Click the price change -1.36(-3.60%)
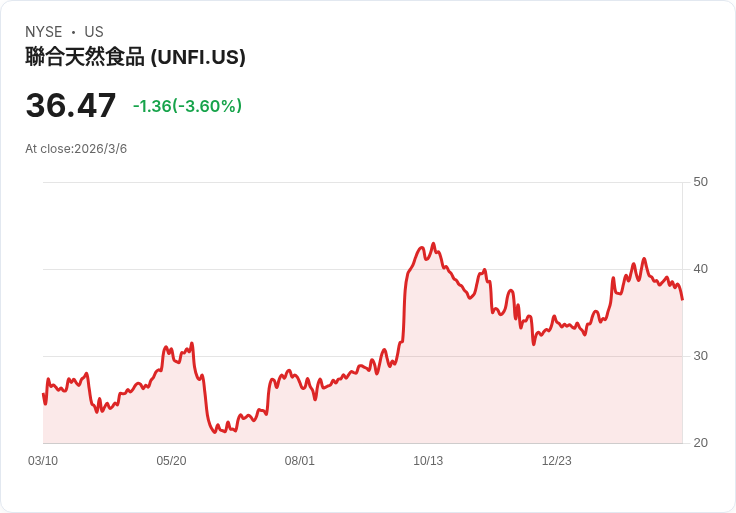This screenshot has width=736, height=513. (187, 106)
